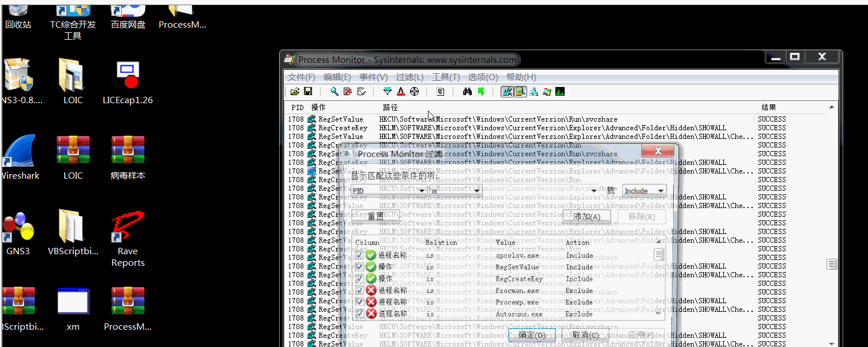The height and width of the screenshot is (347, 868).
Task: Click the 移除(R) remove button
Action: 642,217
